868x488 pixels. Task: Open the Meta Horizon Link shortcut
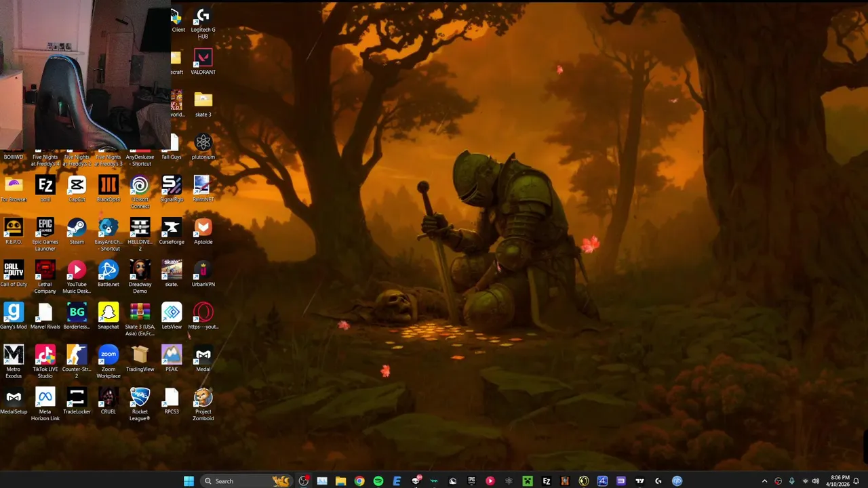(x=45, y=404)
